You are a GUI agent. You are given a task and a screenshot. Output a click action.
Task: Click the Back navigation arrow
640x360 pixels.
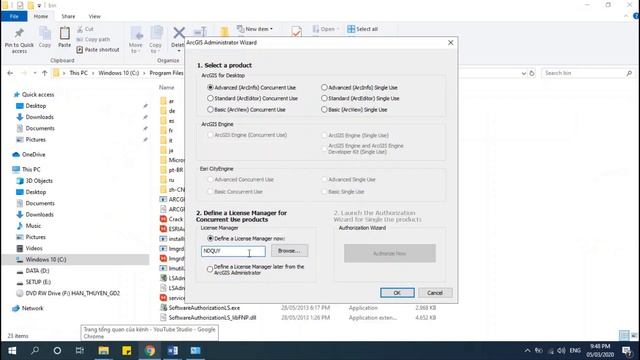click(10, 73)
